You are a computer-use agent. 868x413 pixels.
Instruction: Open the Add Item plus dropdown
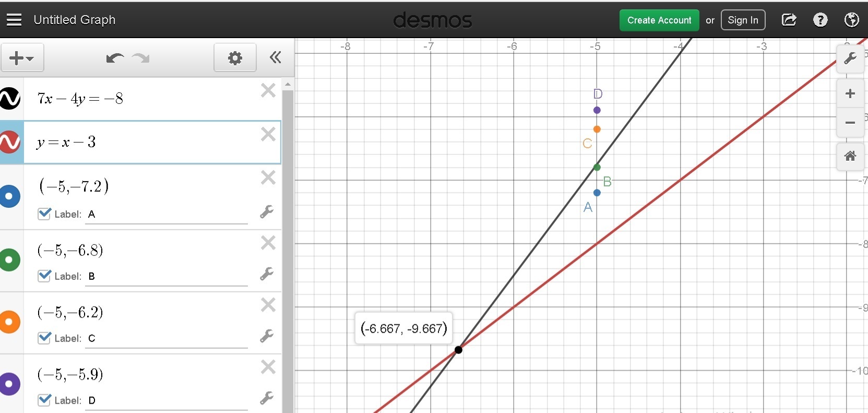click(x=22, y=57)
